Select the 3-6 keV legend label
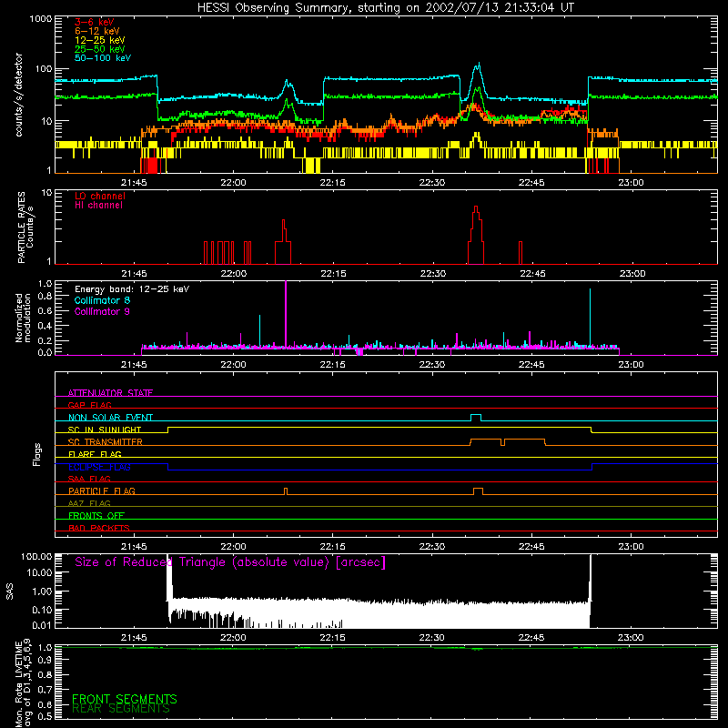728x728 pixels. [x=95, y=22]
